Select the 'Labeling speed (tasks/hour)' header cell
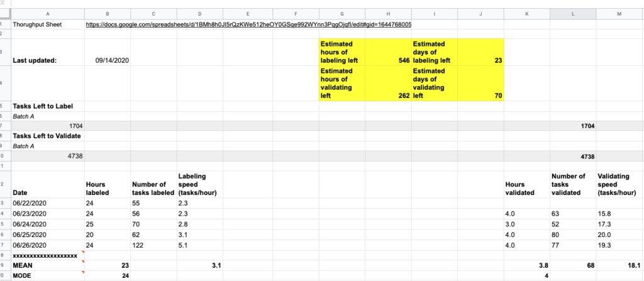This screenshot has width=644, height=281. pyautogui.click(x=199, y=184)
